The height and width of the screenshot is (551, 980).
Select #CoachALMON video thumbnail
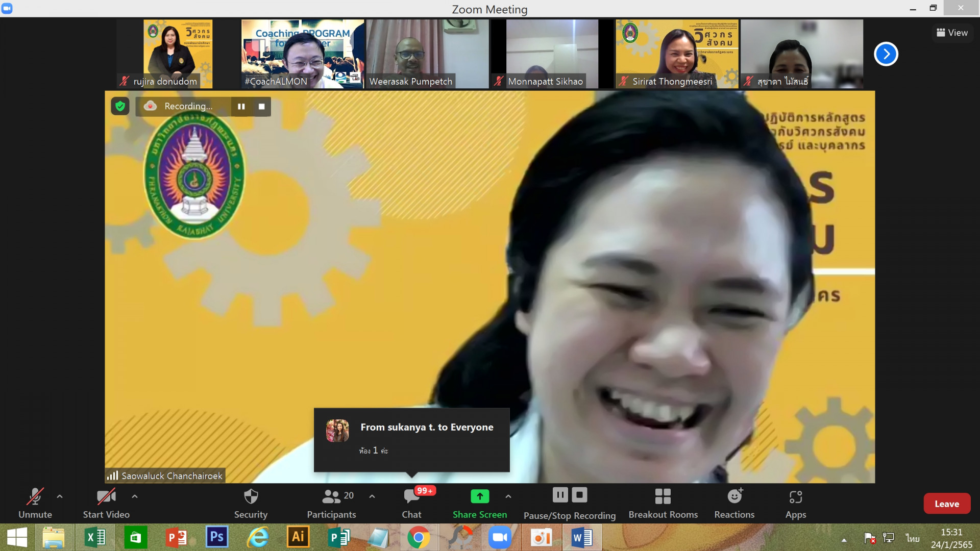point(303,54)
